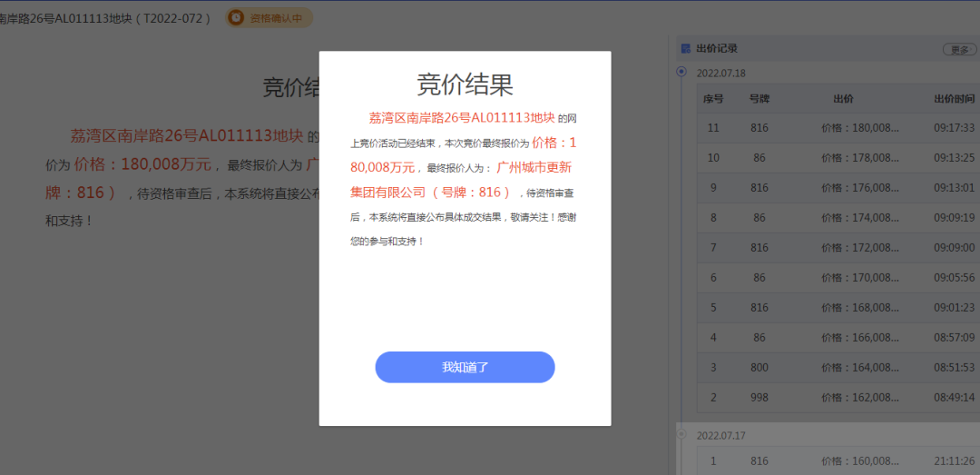
Task: Click the 竞价结果 dialog heading
Action: [x=465, y=84]
